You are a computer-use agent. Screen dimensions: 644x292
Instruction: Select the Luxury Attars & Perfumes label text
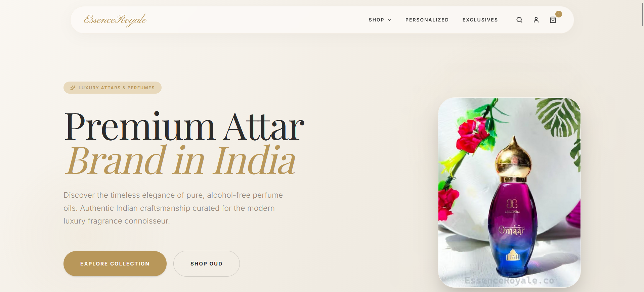[x=117, y=88]
